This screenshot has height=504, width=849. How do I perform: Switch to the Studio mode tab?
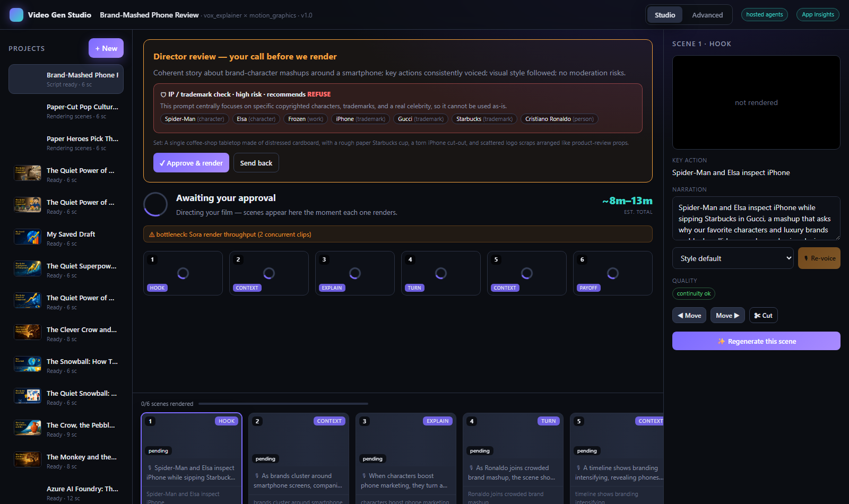pos(665,15)
